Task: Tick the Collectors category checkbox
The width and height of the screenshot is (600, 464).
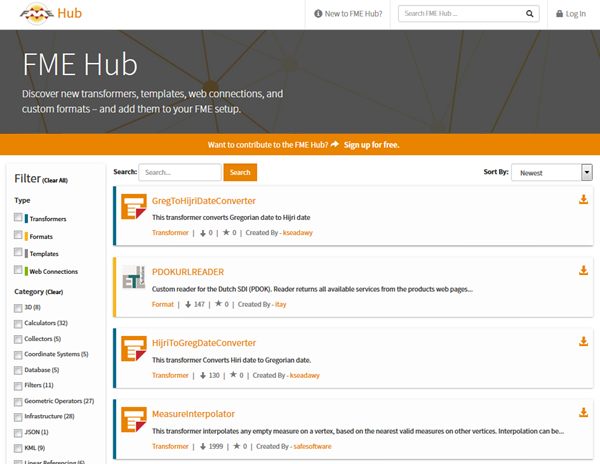Action: coord(18,340)
